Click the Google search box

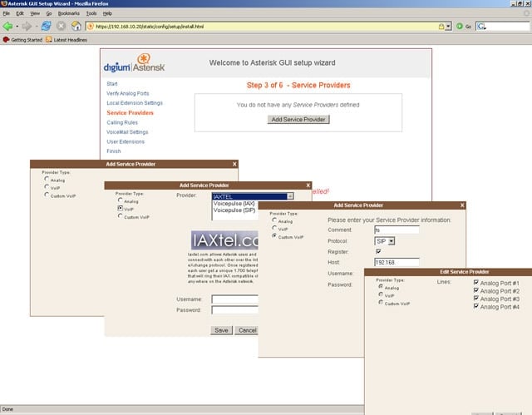(508, 27)
